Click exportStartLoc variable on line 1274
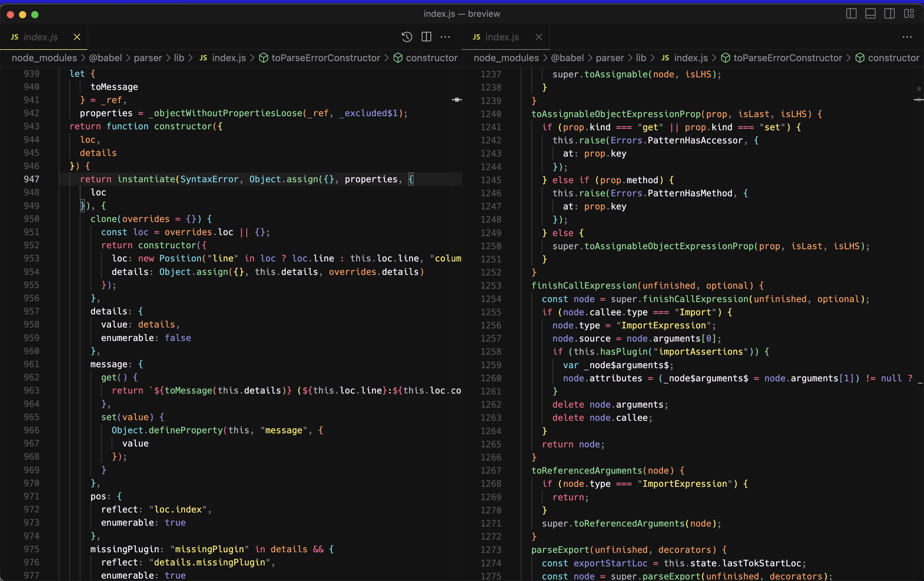924x581 pixels. (x=610, y=563)
